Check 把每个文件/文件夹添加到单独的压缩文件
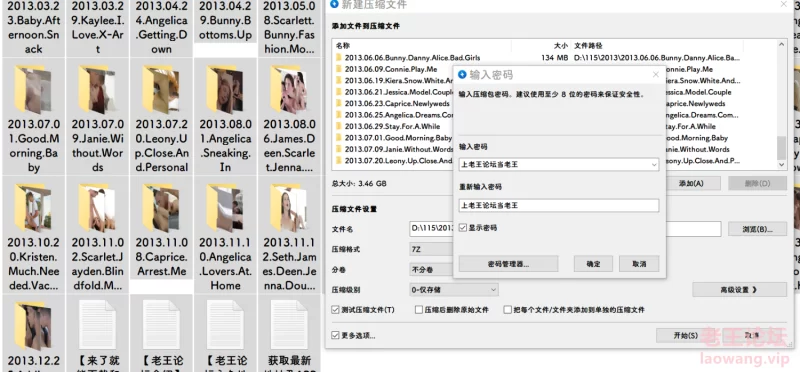 [x=508, y=310]
